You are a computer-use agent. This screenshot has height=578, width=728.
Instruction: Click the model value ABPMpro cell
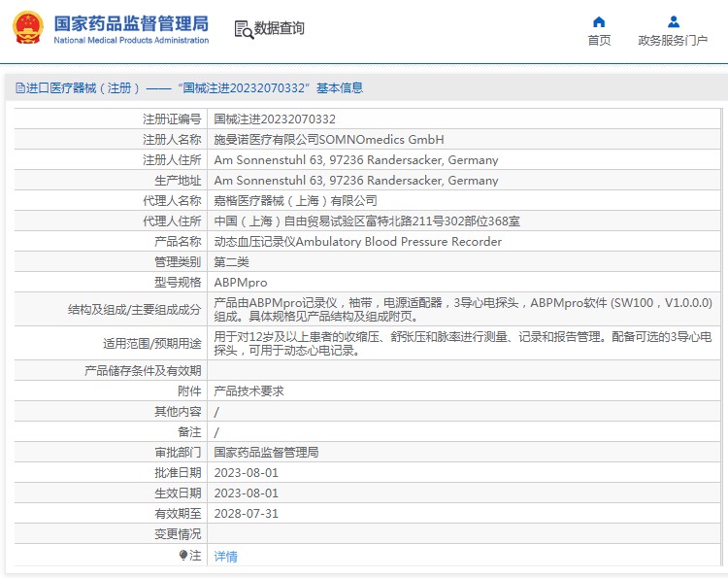[x=240, y=283]
